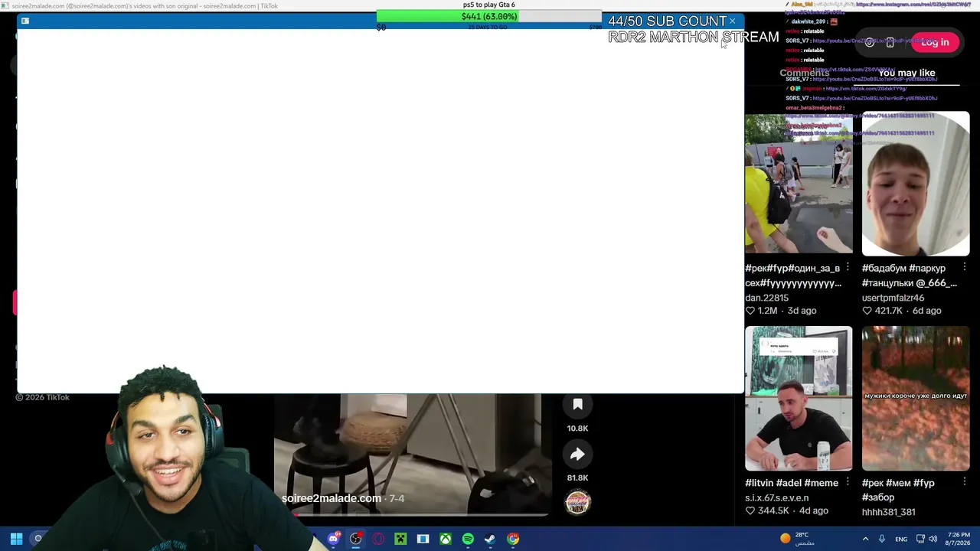Click the #litvin #adel #meme caption
The height and width of the screenshot is (551, 980).
pos(792,483)
